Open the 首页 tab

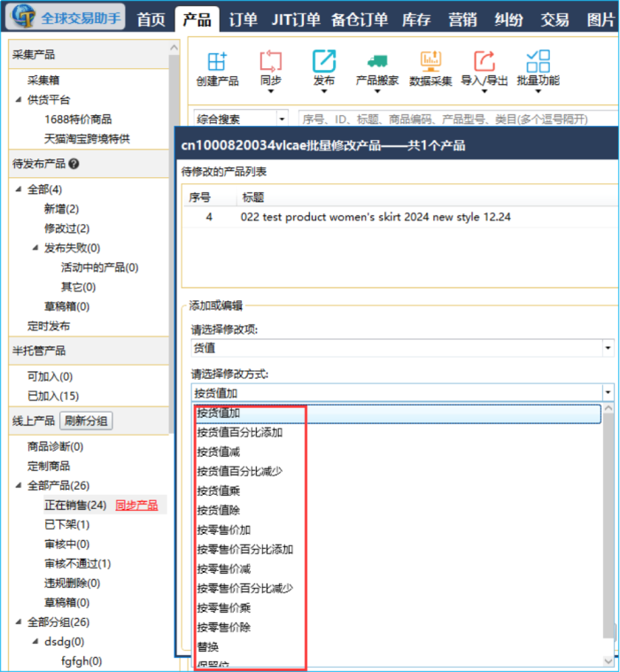151,19
